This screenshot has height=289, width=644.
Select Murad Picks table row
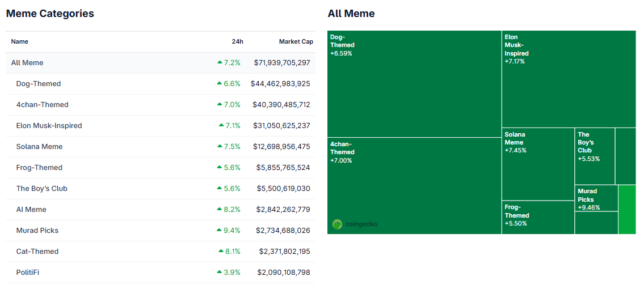(160, 231)
